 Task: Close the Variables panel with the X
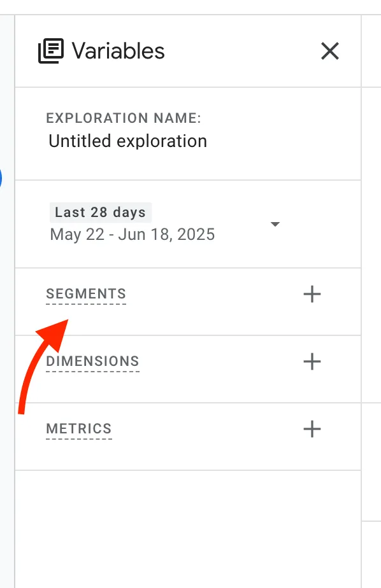(x=330, y=51)
